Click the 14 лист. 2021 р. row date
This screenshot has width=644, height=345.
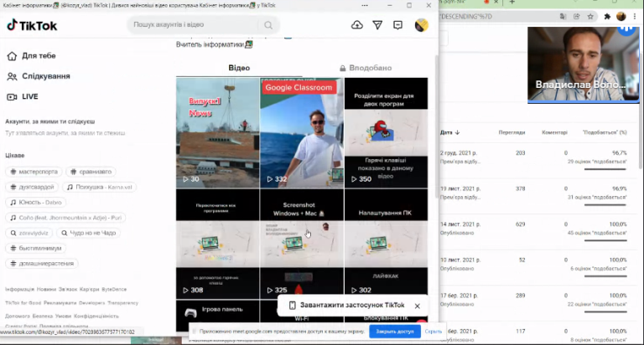pos(460,224)
